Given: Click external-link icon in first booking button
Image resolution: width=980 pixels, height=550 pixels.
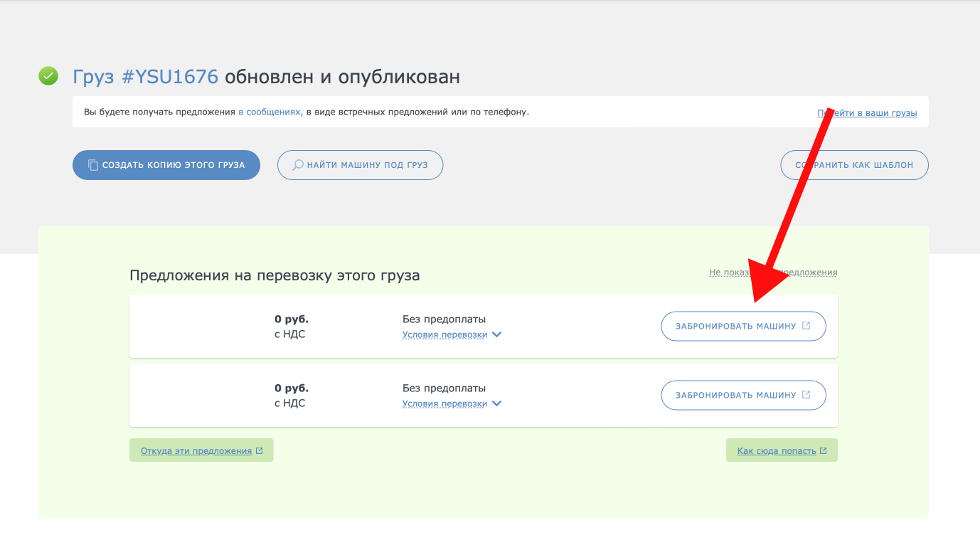Looking at the screenshot, I should click(806, 326).
